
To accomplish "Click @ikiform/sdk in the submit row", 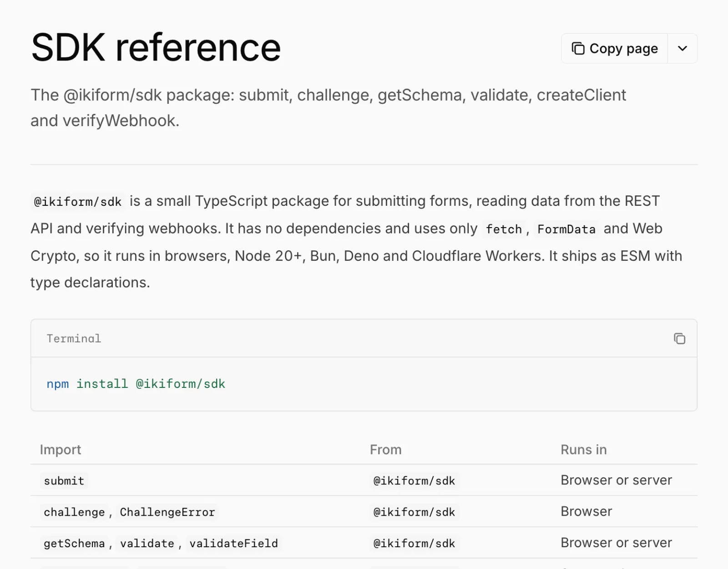I will (414, 481).
